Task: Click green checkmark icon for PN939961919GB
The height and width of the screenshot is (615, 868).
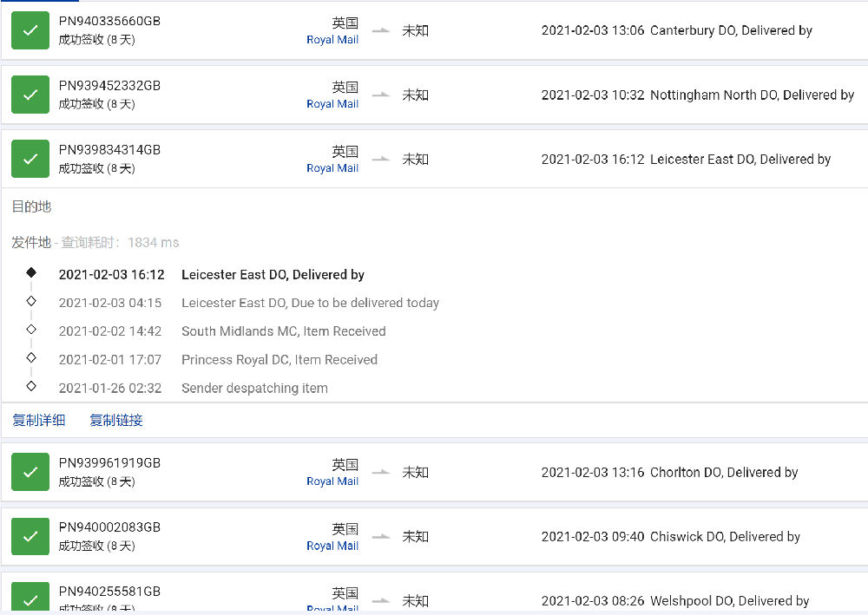Action: (30, 472)
